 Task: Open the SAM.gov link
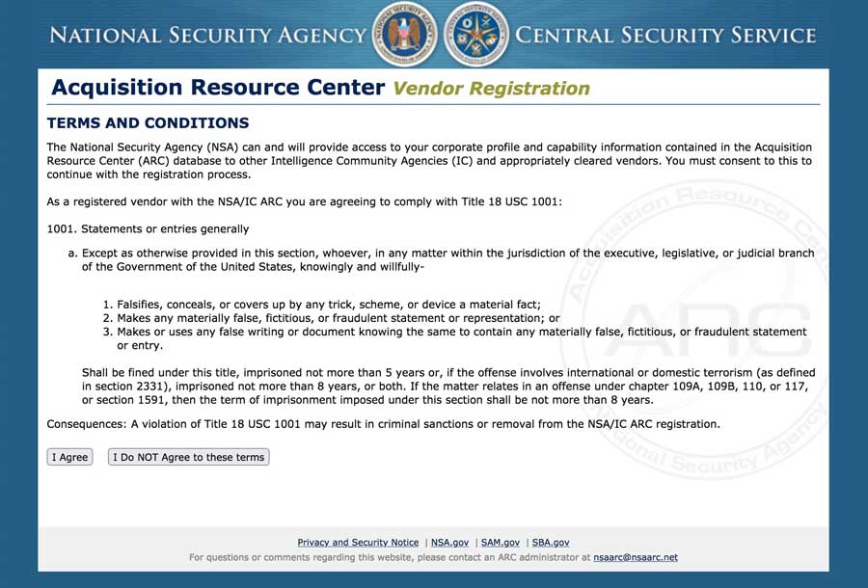(x=501, y=543)
